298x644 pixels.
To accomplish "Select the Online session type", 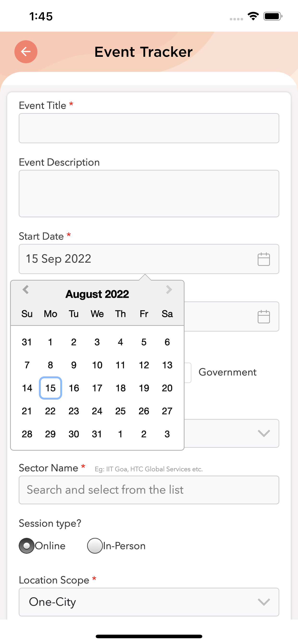I will 27,546.
